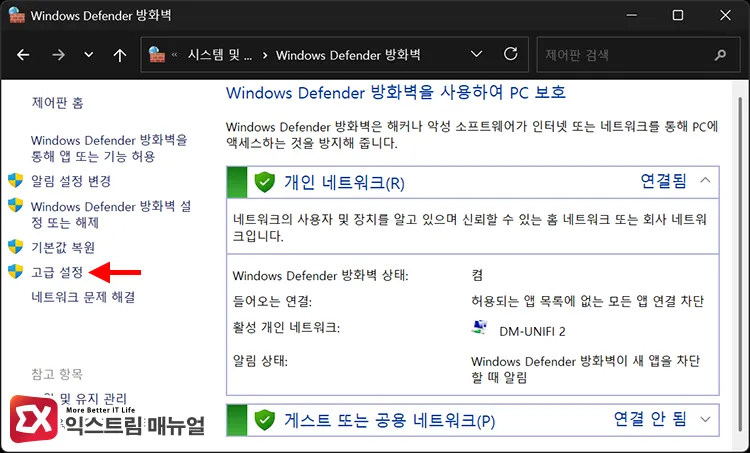Click the firewall icon in address bar
This screenshot has width=750, height=453.
[x=157, y=55]
